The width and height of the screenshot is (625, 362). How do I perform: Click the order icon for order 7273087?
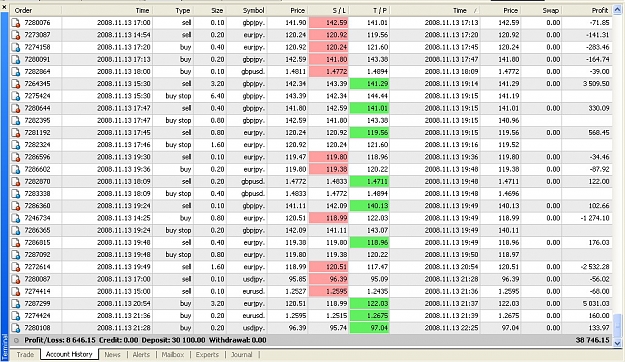[16, 35]
